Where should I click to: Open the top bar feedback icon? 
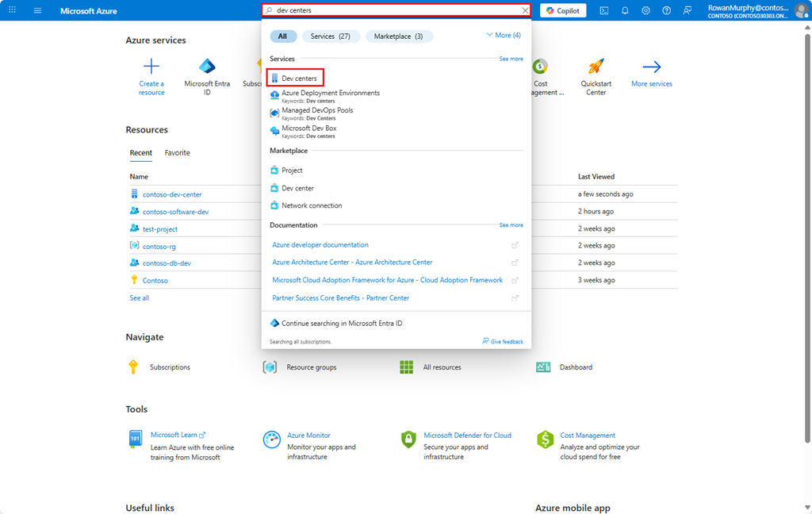point(688,10)
